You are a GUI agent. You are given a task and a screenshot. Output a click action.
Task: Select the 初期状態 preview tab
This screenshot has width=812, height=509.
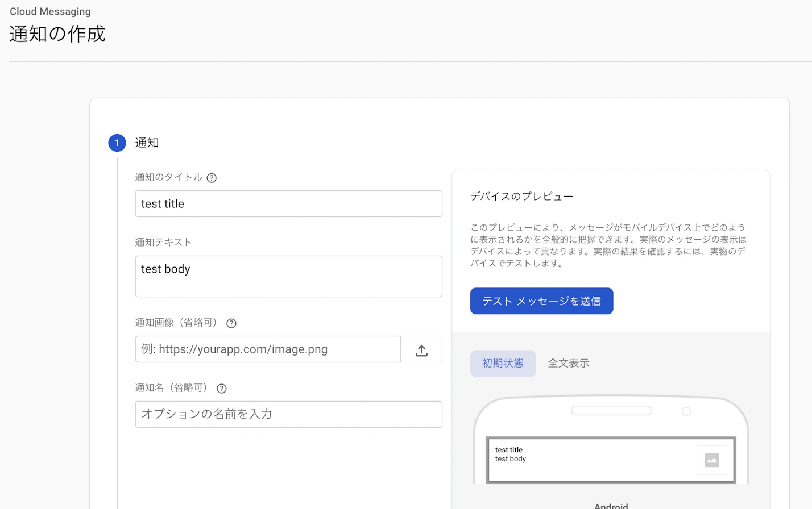tap(503, 364)
